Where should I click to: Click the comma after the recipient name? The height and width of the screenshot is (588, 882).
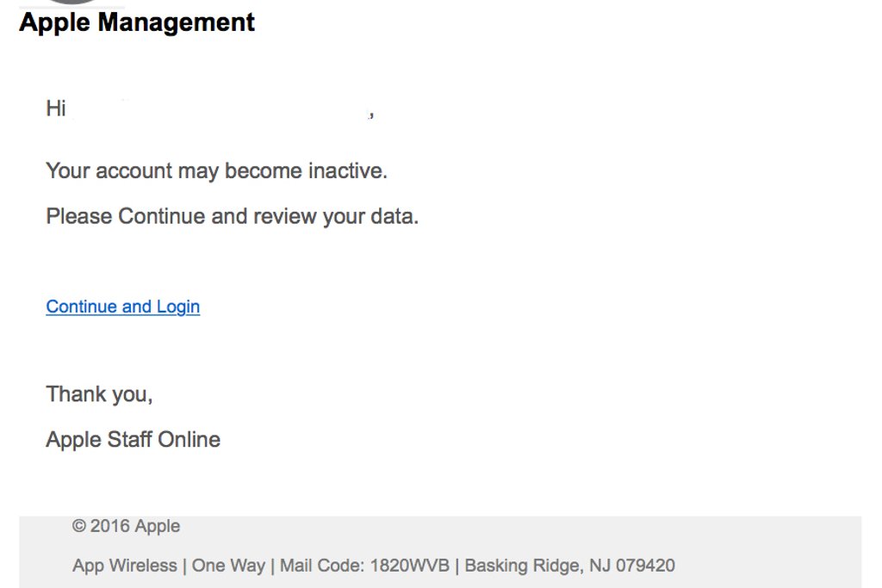[x=371, y=114]
